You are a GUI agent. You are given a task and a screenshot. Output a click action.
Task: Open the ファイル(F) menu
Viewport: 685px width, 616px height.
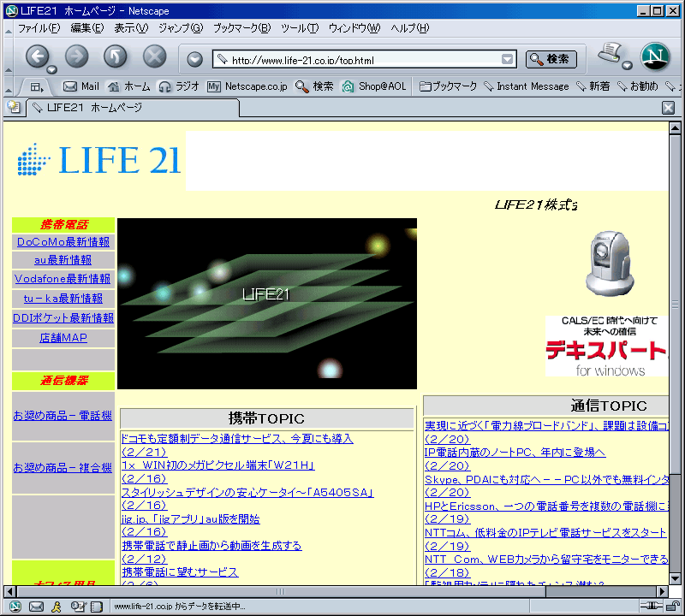pyautogui.click(x=39, y=28)
